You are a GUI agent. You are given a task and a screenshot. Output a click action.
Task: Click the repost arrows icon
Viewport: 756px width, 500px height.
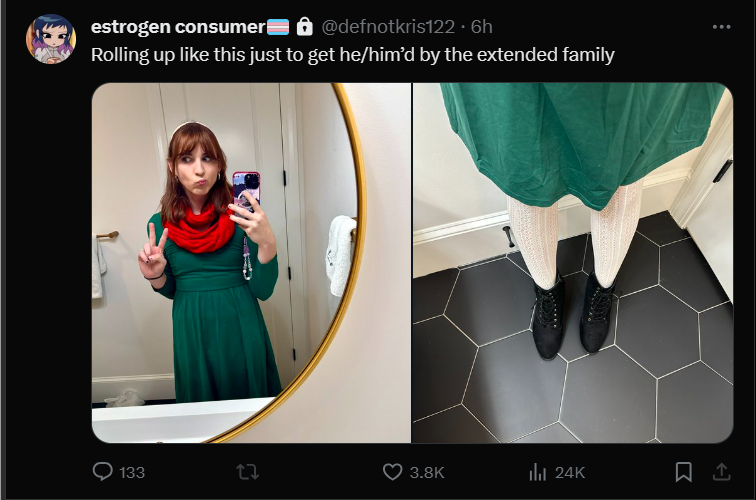click(248, 472)
